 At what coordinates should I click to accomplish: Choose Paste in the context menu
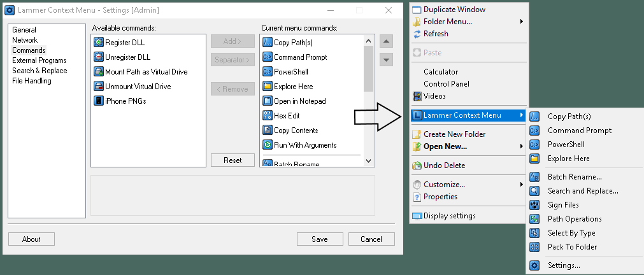pos(469,53)
